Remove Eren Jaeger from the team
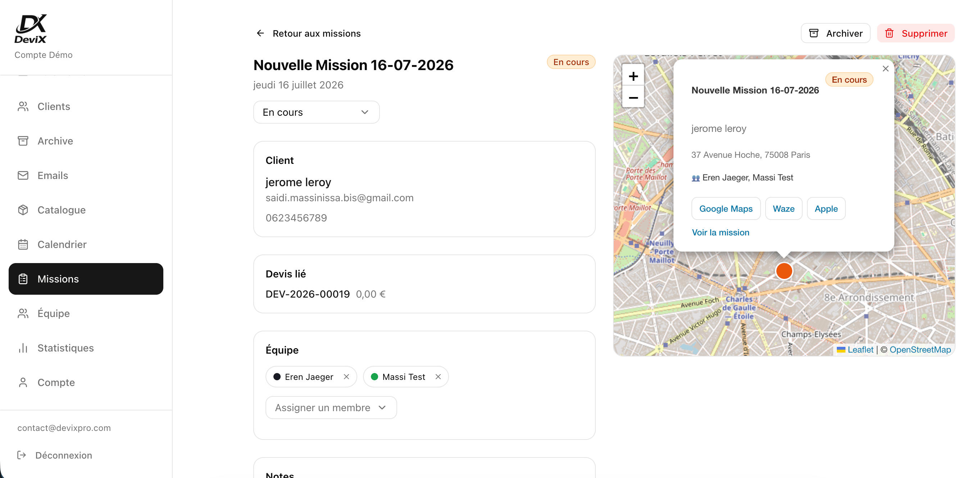Image resolution: width=980 pixels, height=478 pixels. click(x=346, y=377)
